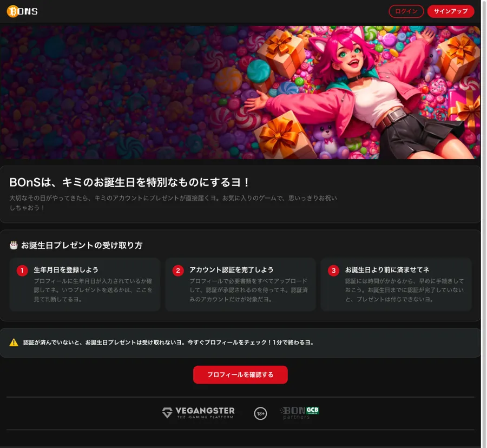Viewport: 487px width, 448px height.
Task: Click the red step 2 circle
Action: click(178, 271)
